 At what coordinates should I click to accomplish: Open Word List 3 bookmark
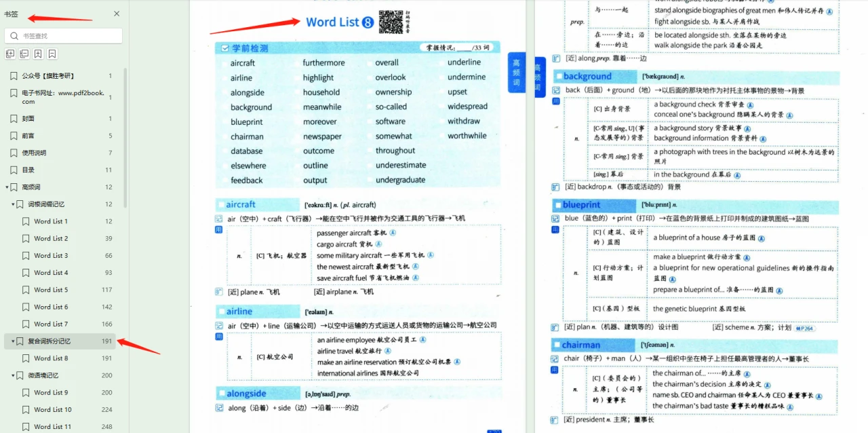click(x=51, y=256)
